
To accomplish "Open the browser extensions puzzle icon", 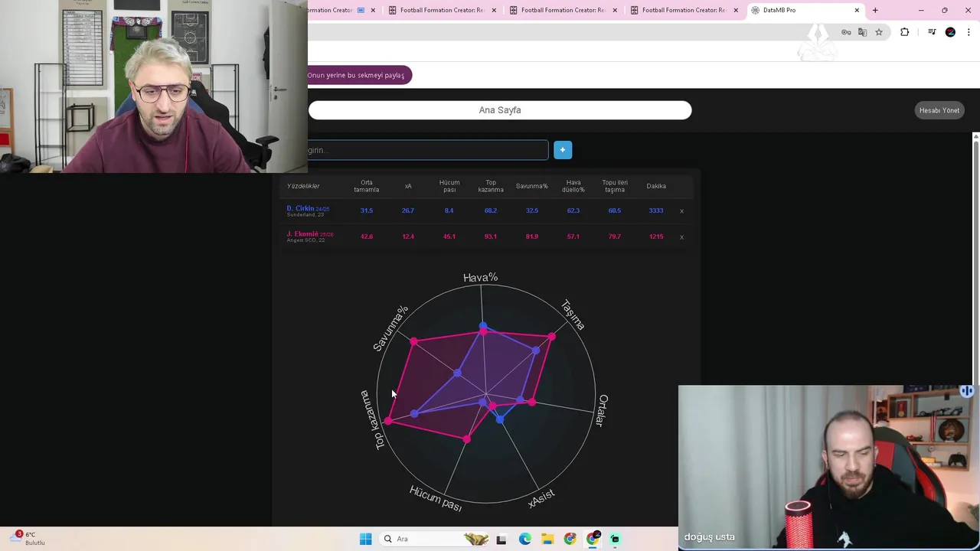I will point(905,32).
